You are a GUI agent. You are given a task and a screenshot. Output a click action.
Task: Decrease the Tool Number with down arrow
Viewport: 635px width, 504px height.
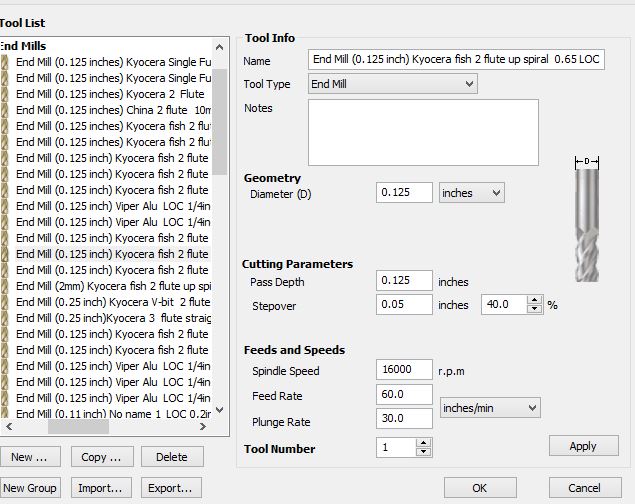pos(424,453)
